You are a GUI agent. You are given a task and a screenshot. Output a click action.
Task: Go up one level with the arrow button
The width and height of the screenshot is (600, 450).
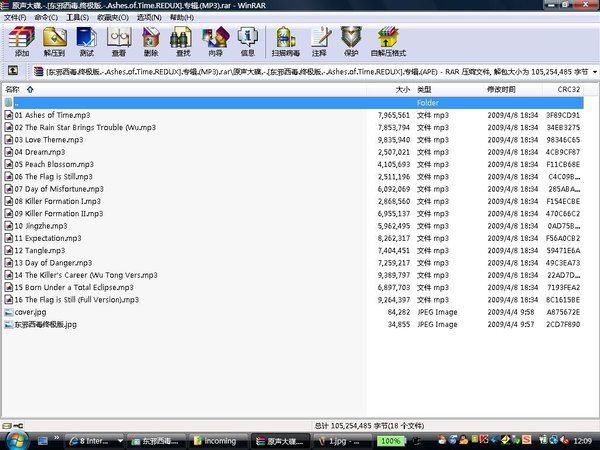point(13,70)
